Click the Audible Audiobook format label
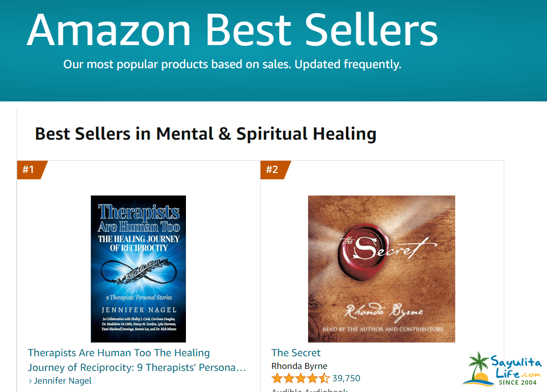Image resolution: width=547 pixels, height=392 pixels. 310,390
